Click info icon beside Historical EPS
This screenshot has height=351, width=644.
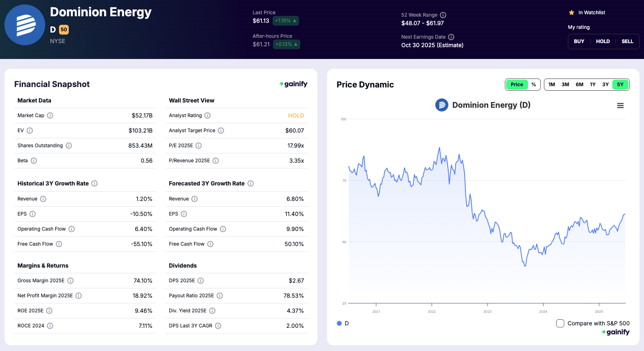click(x=33, y=214)
